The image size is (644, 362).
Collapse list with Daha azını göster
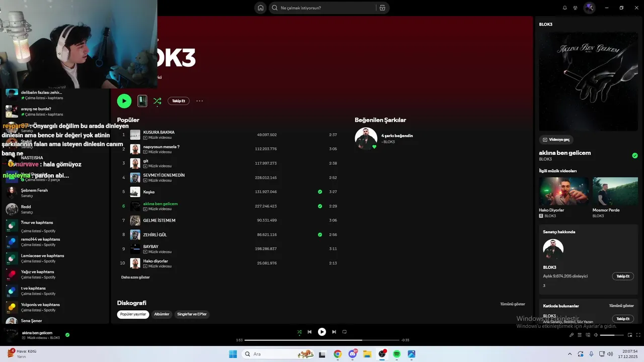(135, 277)
